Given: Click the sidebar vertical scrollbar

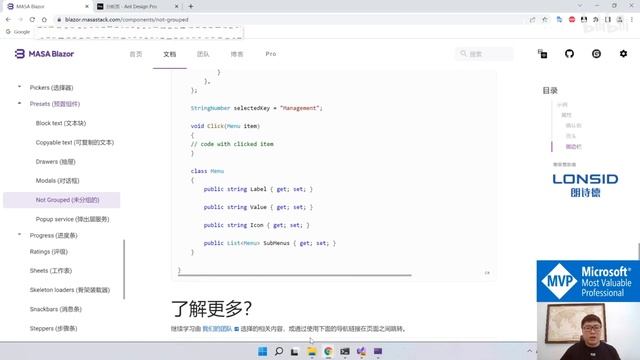Looking at the screenshot, I should pyautogui.click(x=124, y=269).
